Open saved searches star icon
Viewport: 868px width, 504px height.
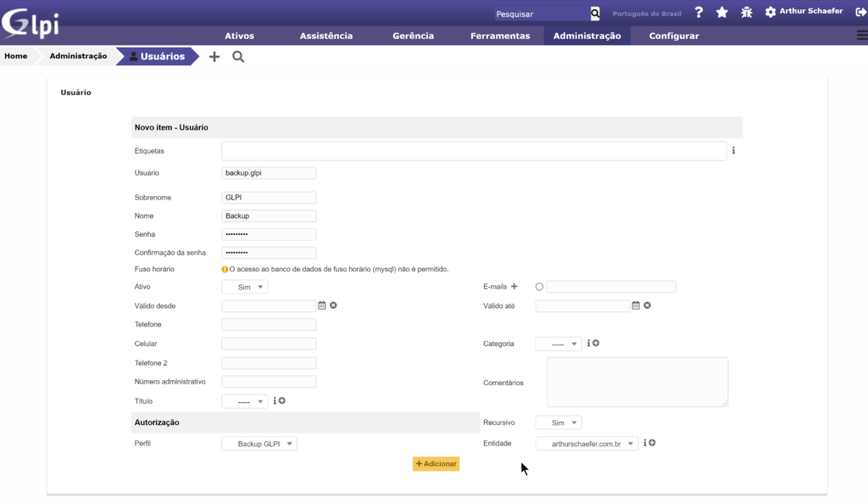pyautogui.click(x=722, y=12)
